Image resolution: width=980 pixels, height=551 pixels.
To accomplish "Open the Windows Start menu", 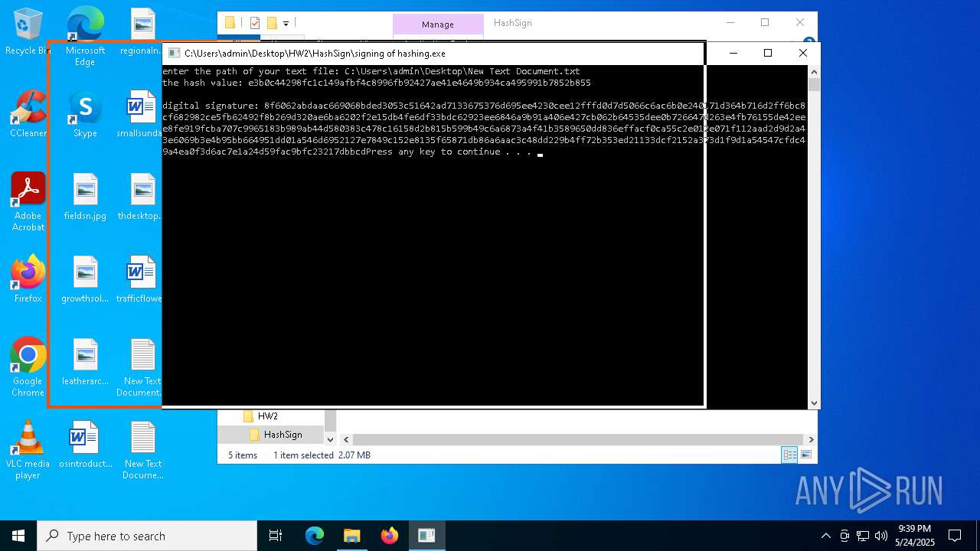I will pyautogui.click(x=18, y=536).
